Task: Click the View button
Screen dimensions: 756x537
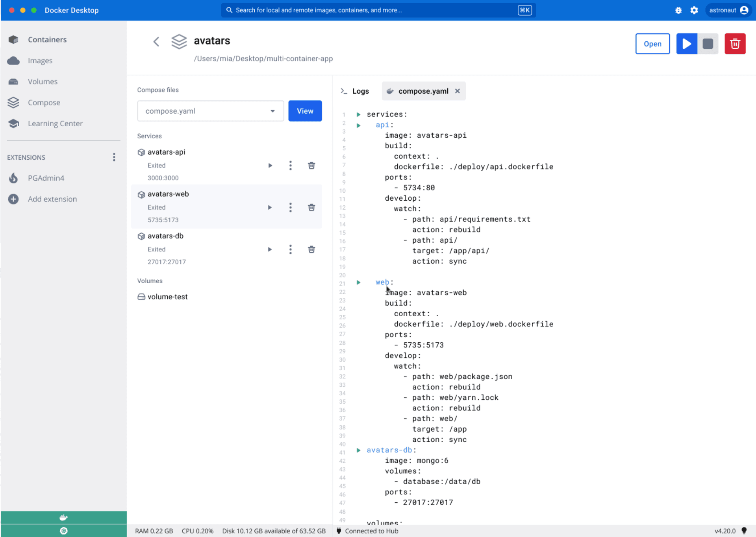Action: coord(305,111)
